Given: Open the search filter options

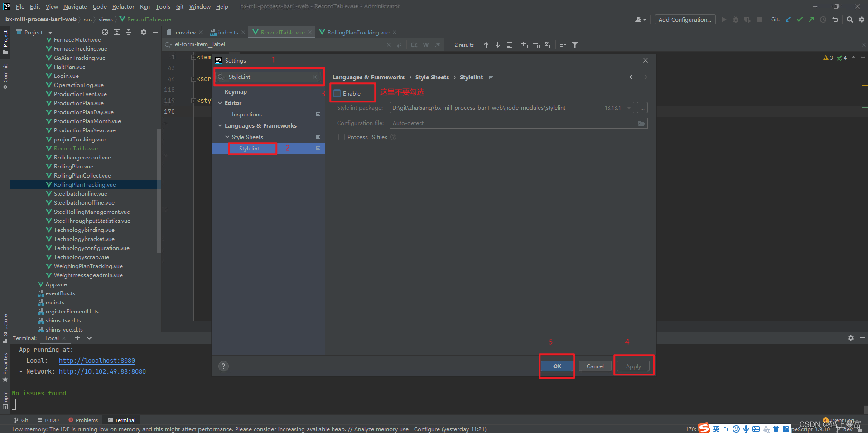Looking at the screenshot, I should coord(575,44).
